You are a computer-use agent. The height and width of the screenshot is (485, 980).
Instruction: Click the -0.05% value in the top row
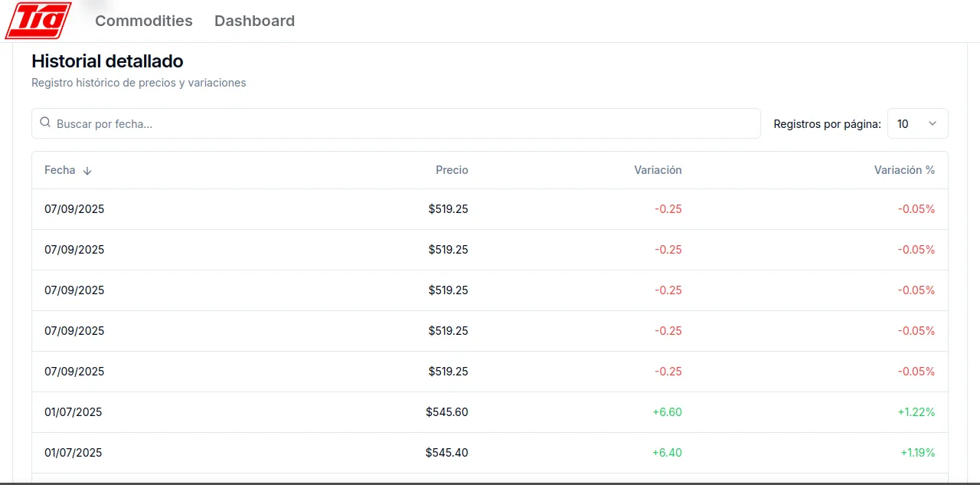[x=916, y=208]
